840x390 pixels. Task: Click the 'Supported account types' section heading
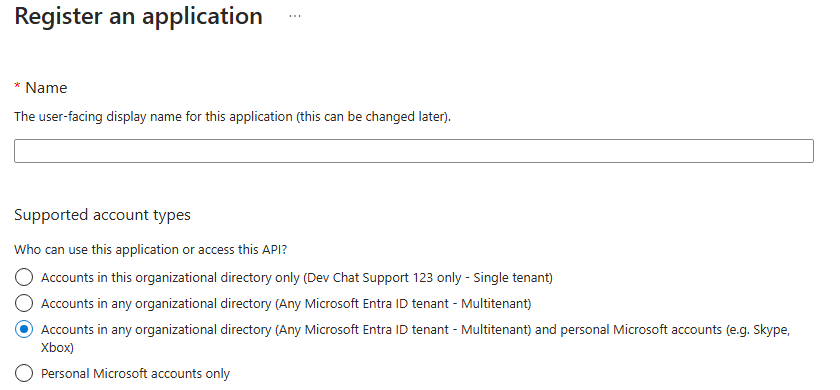[x=102, y=215]
